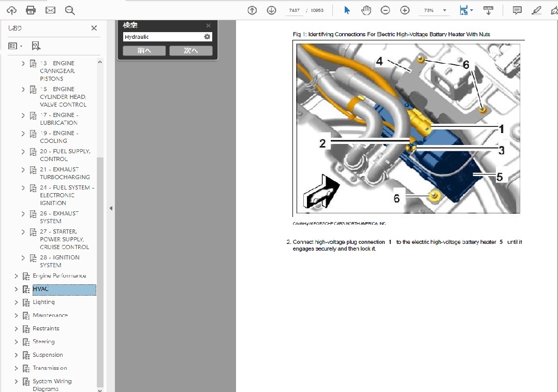This screenshot has height=392, width=558.
Task: Expand the 15 Engine Cylinder Head bookmark
Action: 23,90
